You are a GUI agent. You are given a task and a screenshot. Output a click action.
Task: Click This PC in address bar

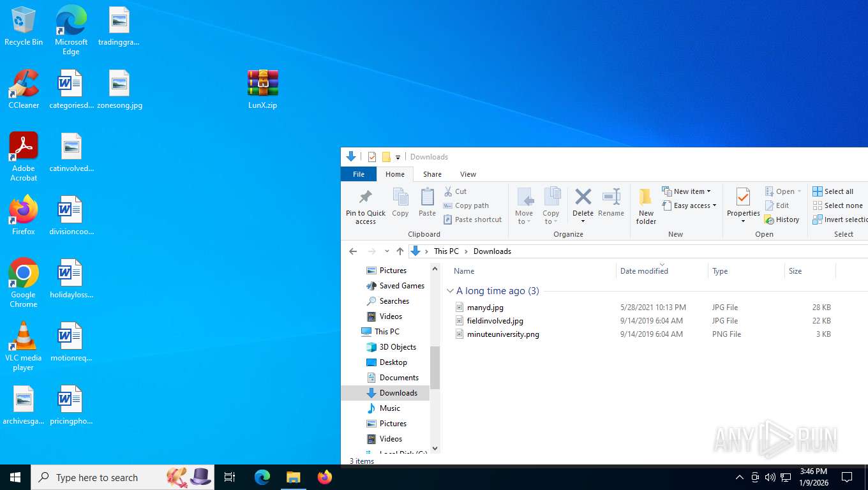446,251
